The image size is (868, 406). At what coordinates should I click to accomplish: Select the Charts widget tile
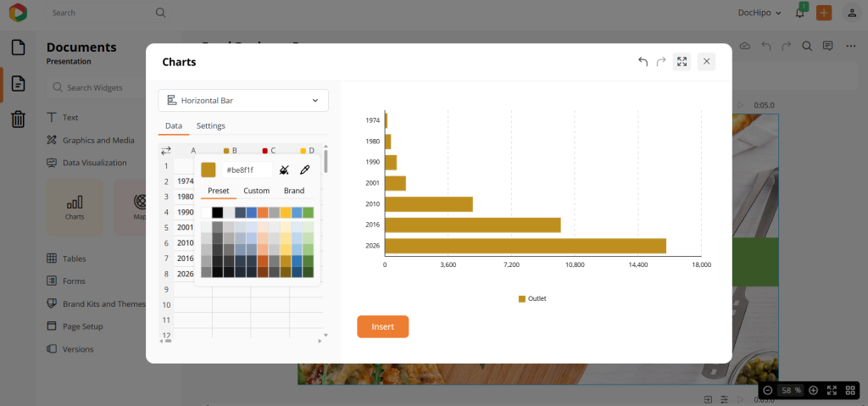[x=75, y=207]
